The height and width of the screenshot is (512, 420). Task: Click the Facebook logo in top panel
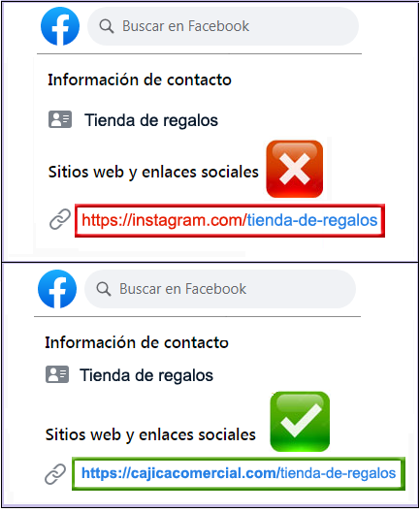click(x=60, y=26)
